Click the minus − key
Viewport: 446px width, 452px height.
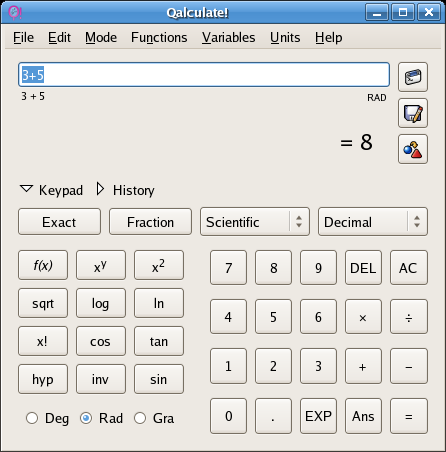click(409, 366)
